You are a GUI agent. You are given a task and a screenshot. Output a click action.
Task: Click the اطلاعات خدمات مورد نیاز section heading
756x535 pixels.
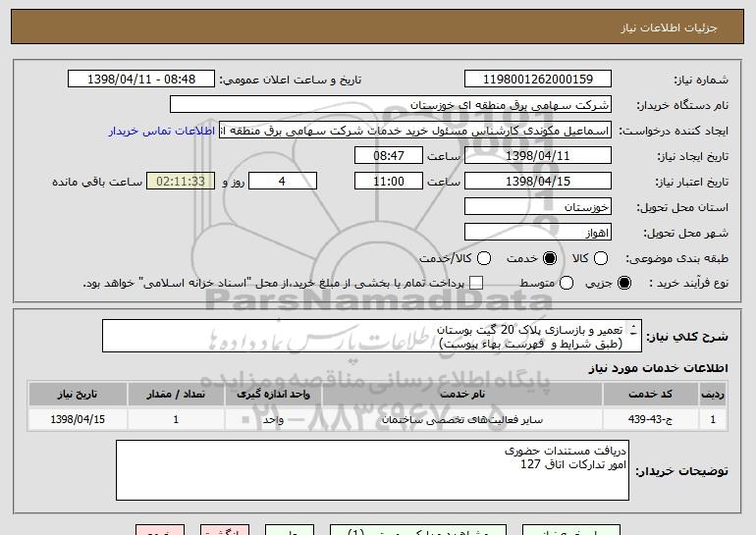point(658,368)
